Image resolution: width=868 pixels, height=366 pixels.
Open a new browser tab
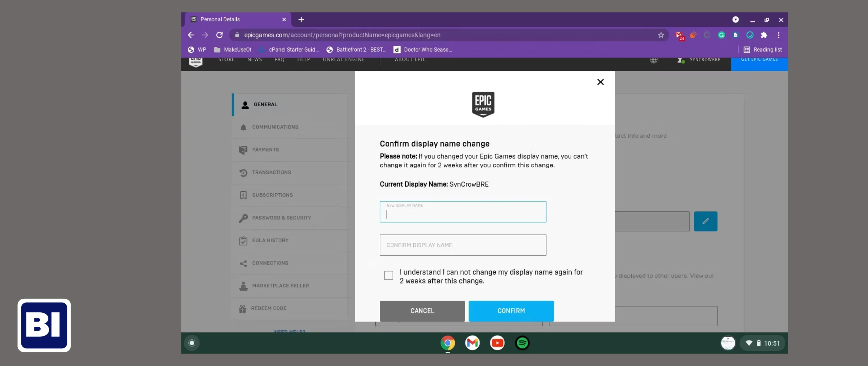tap(301, 20)
